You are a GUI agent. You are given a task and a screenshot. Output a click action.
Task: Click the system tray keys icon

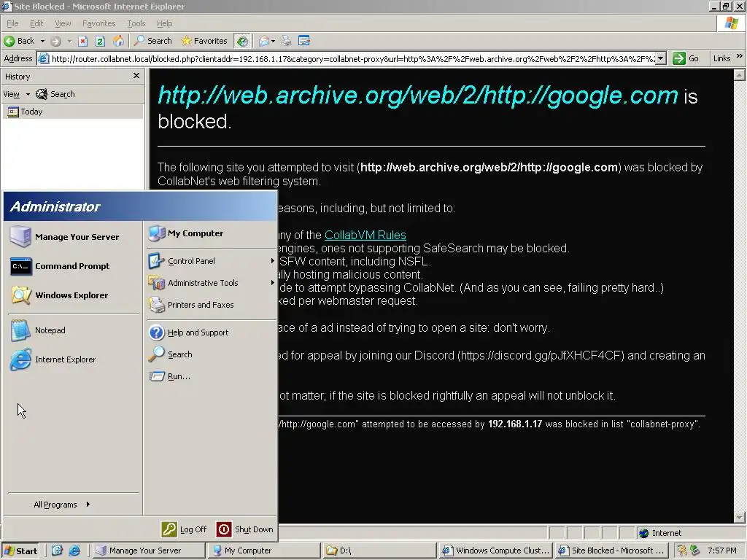click(682, 551)
